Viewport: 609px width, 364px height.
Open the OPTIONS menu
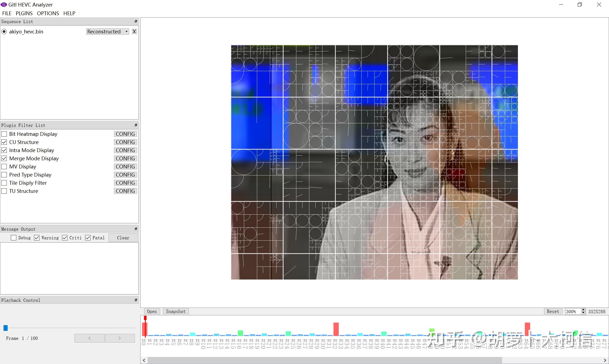(x=48, y=13)
